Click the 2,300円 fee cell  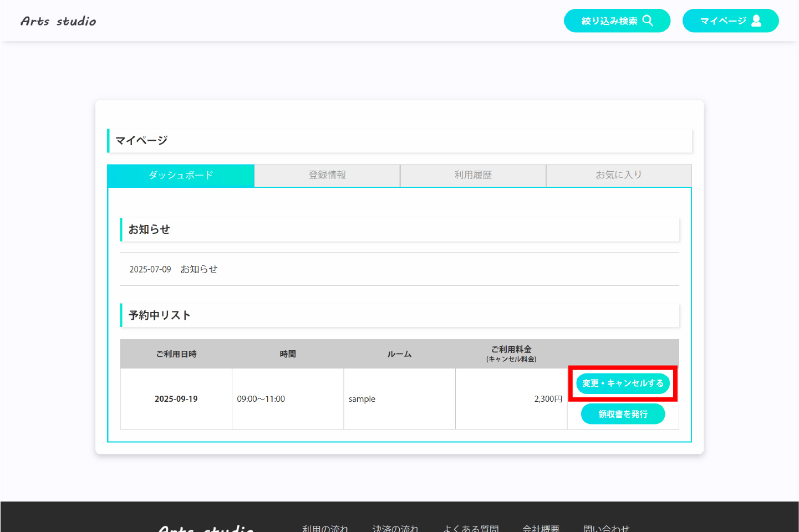pyautogui.click(x=547, y=399)
